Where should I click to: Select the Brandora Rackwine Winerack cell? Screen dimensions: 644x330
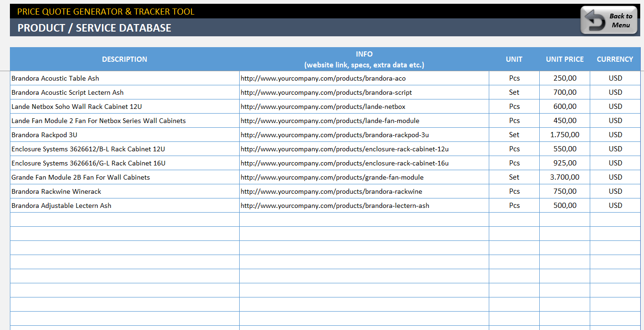pos(125,191)
